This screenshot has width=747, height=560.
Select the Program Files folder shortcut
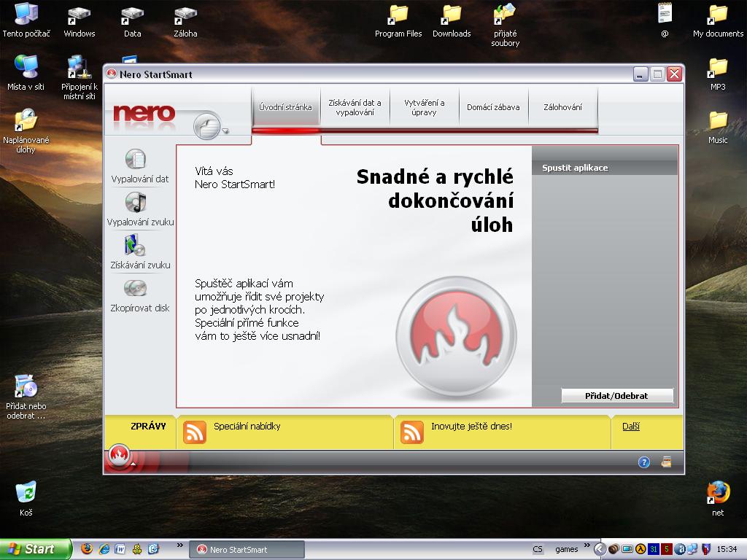point(398,20)
